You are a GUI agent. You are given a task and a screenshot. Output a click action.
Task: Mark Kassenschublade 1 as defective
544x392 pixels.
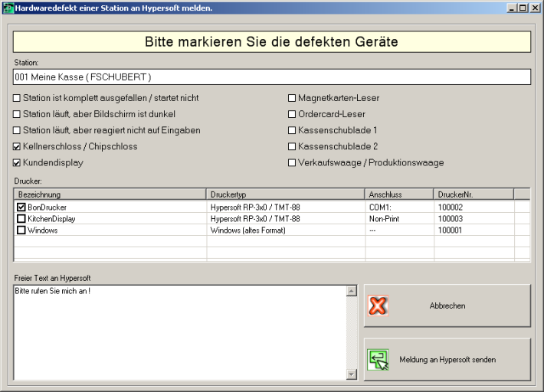292,130
